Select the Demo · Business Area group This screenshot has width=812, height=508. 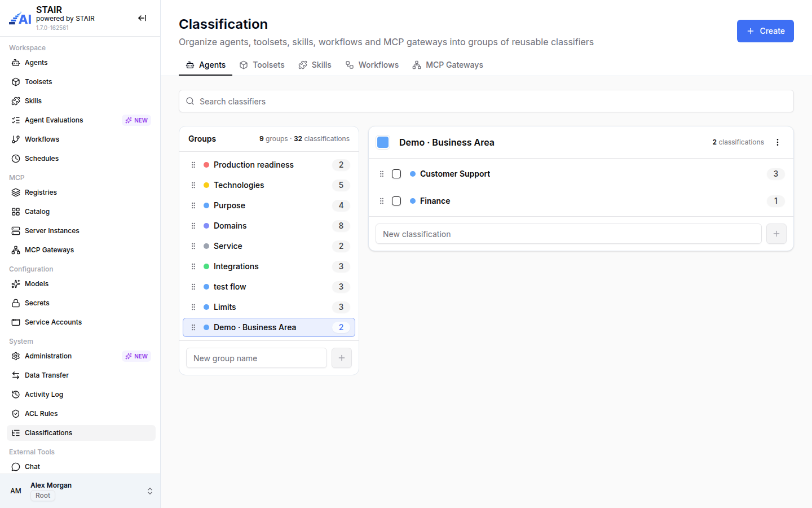point(269,327)
